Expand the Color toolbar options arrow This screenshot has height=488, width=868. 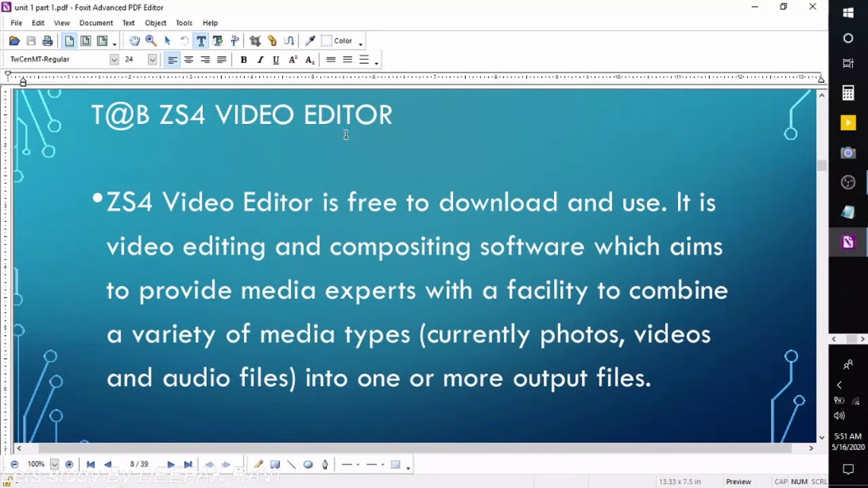tap(361, 45)
